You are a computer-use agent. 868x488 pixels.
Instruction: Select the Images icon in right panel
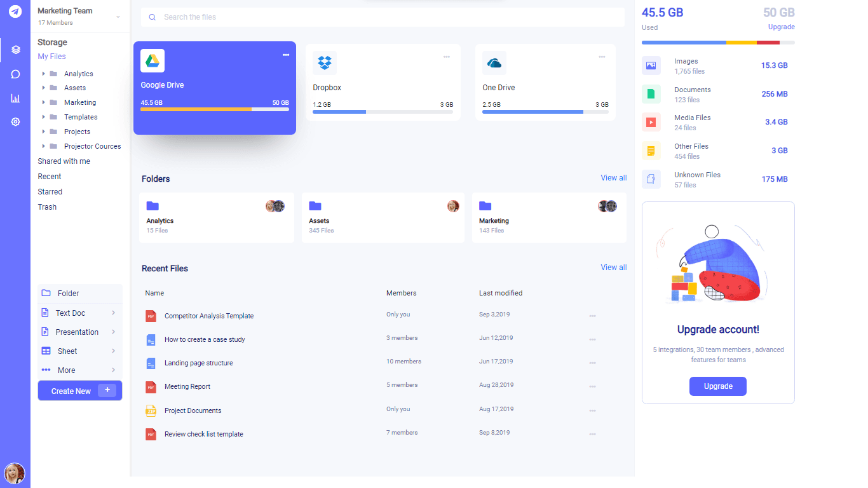coord(651,65)
